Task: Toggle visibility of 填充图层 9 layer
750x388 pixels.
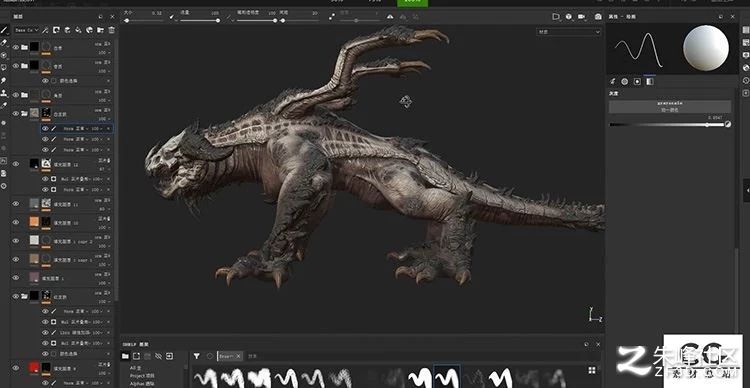Action: coord(15,367)
